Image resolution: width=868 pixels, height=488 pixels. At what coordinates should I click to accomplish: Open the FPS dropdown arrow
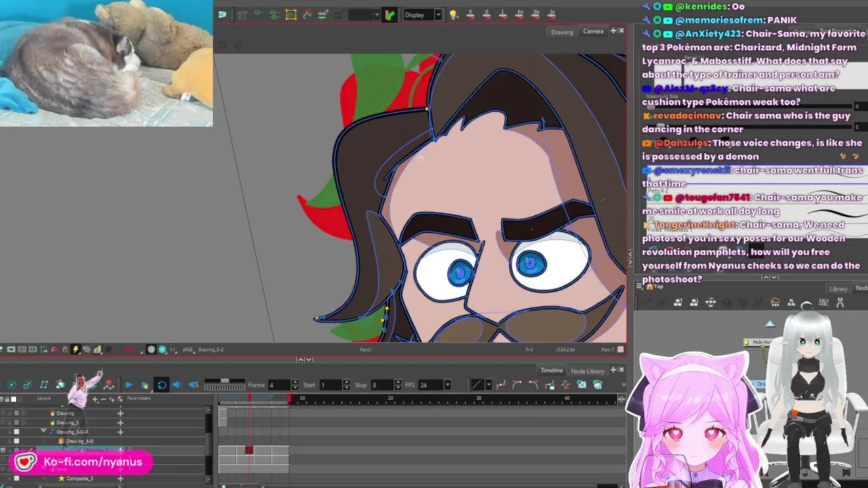[447, 385]
